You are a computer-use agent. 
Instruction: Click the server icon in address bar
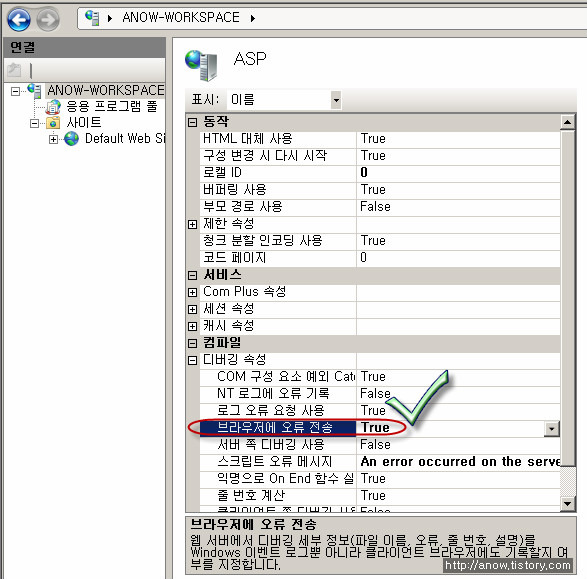[92, 18]
